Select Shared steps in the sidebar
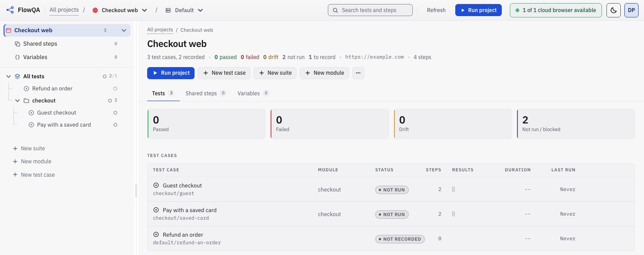The width and height of the screenshot is (644, 255). coord(67,44)
